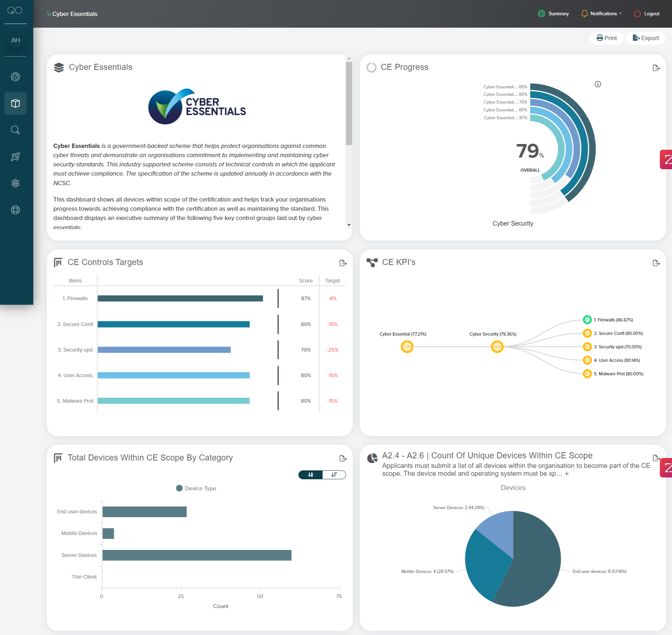Collapse the Cyber Security KPI node
The image size is (672, 635).
point(497,347)
